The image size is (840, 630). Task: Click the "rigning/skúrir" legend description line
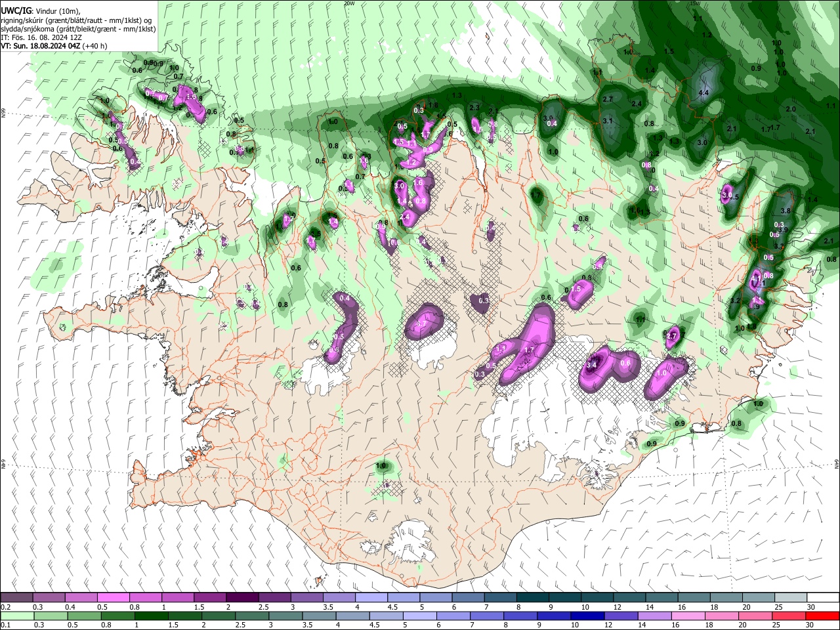coord(77,20)
